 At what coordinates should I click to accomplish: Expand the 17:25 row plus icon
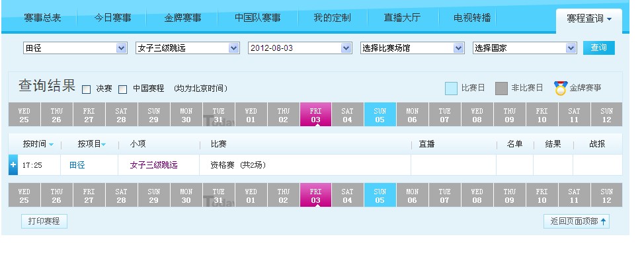click(13, 164)
